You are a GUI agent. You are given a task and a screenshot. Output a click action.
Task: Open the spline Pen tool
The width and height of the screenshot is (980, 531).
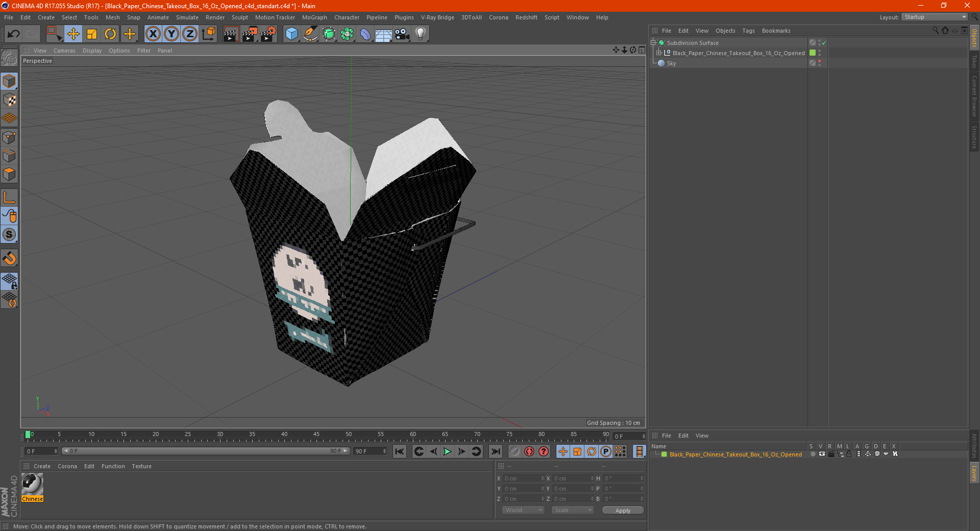[x=310, y=34]
